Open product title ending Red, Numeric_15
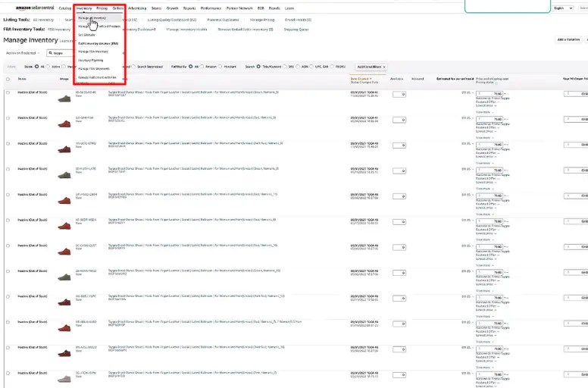Image resolution: width=588 pixels, height=388 pixels. click(x=192, y=194)
